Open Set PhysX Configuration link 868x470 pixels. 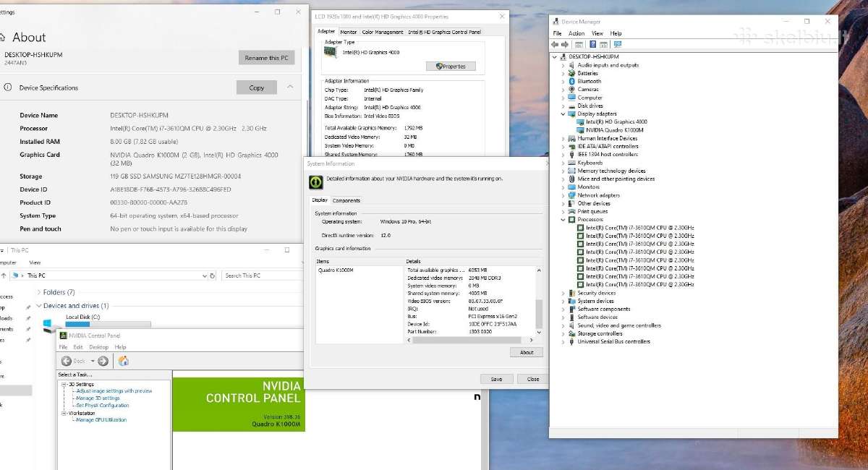pos(102,406)
